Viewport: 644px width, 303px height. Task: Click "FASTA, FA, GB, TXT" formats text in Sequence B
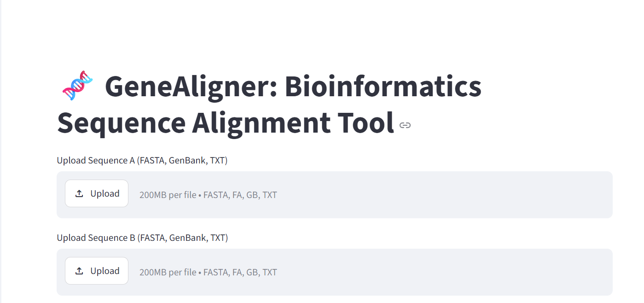[240, 272]
